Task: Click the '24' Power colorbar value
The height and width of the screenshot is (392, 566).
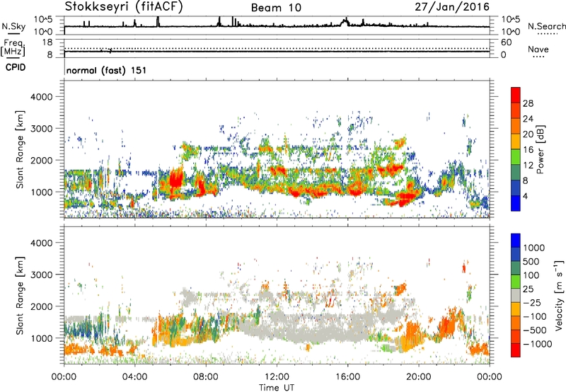Action: [x=528, y=119]
